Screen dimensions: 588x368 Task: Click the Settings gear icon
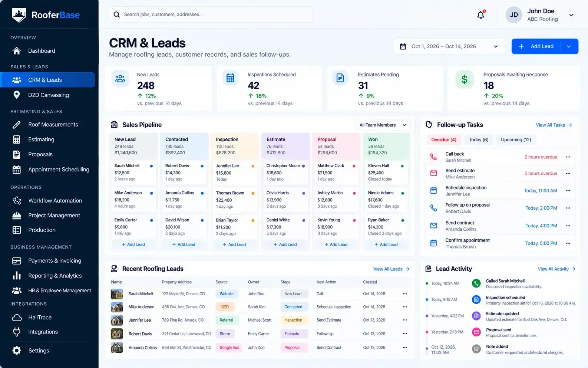click(17, 351)
